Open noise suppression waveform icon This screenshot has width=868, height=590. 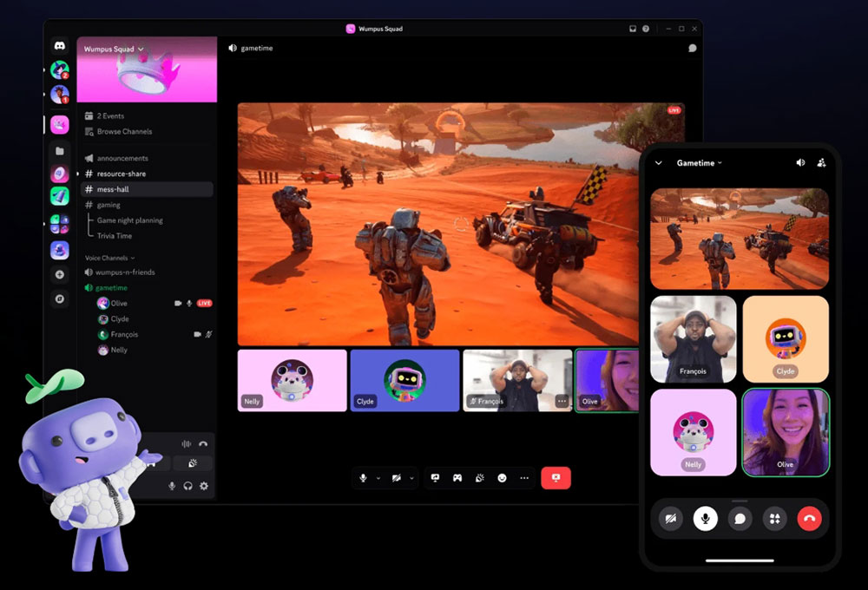187,444
